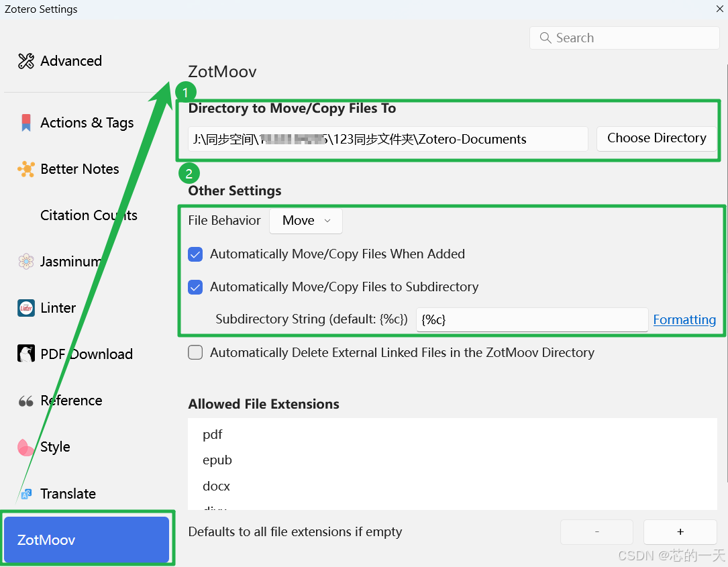Click the Choose Directory button

click(x=656, y=138)
